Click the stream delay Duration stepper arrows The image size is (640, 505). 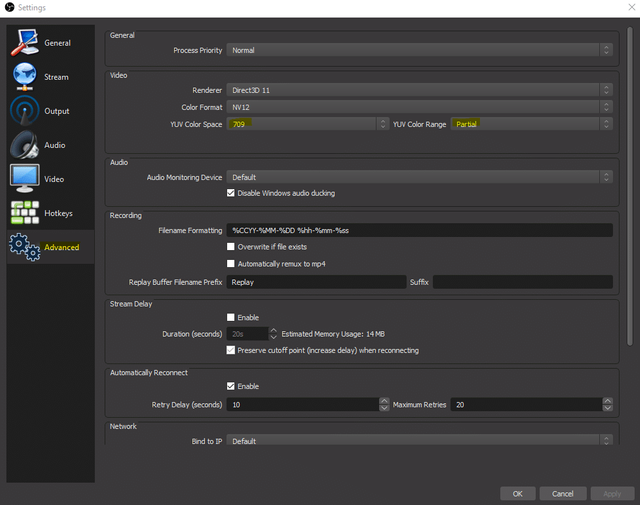[273, 334]
